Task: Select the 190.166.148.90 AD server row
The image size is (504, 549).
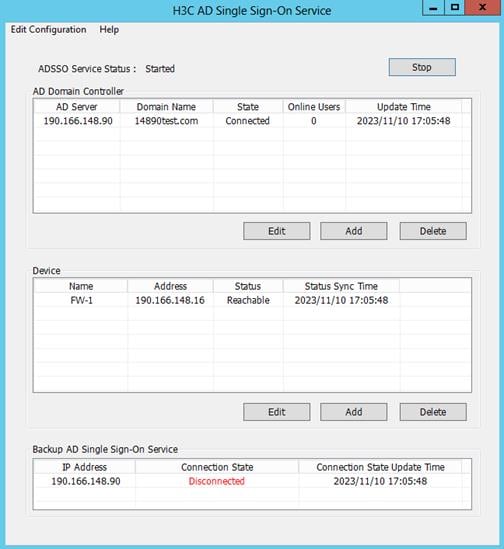Action: (252, 121)
